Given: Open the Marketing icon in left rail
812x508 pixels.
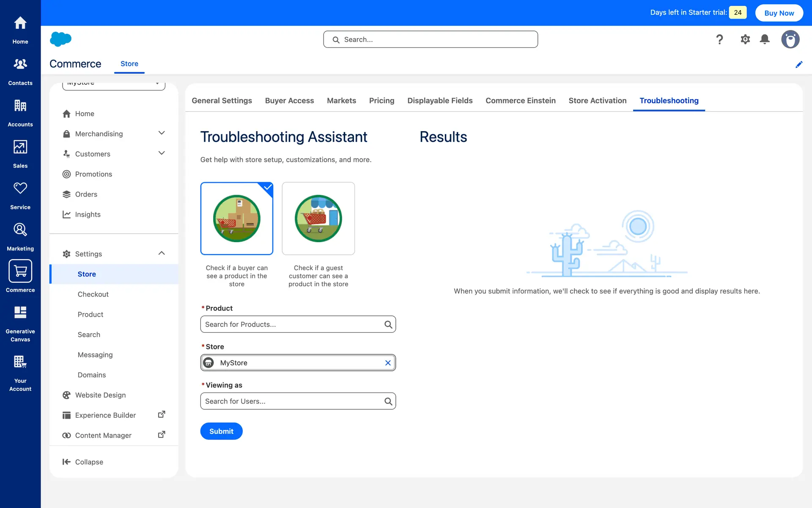Looking at the screenshot, I should point(20,230).
